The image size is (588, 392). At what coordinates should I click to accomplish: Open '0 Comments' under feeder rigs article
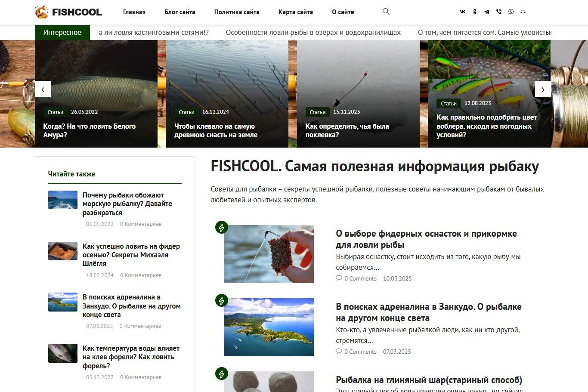[360, 278]
